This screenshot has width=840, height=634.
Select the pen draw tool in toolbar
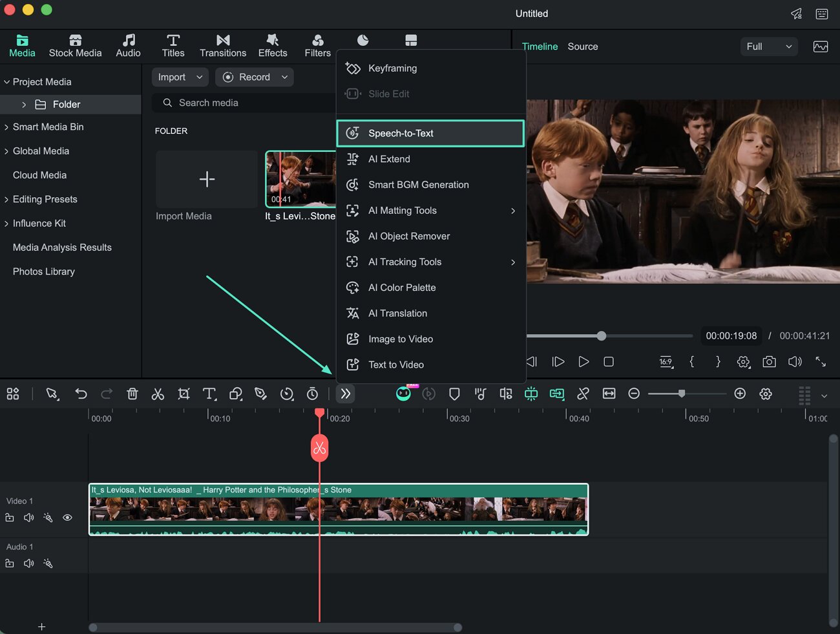tap(261, 394)
